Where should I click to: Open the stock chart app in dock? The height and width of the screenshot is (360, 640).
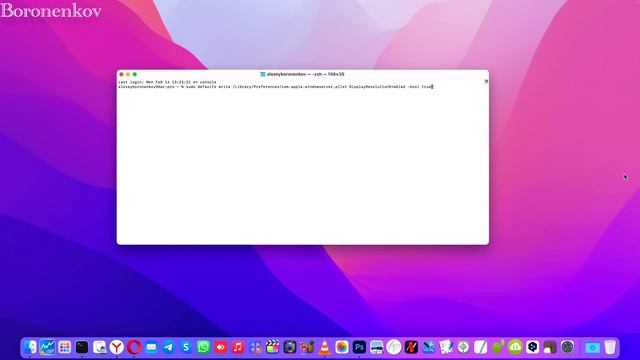(47, 347)
